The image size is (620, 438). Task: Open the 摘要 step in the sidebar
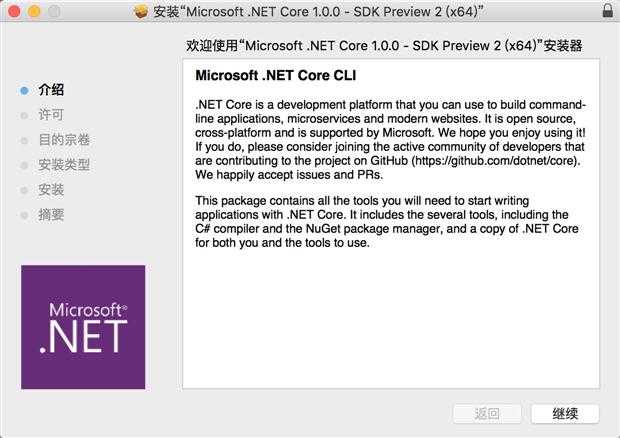pyautogui.click(x=51, y=214)
